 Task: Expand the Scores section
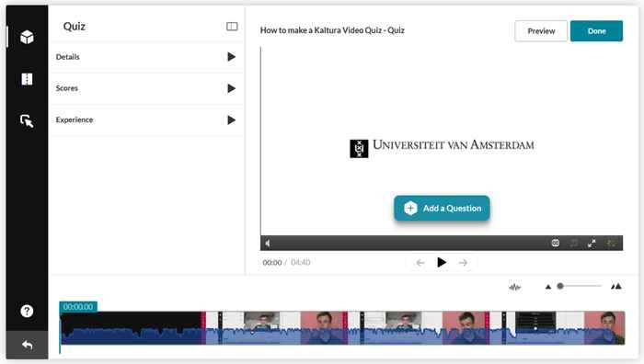tap(145, 88)
